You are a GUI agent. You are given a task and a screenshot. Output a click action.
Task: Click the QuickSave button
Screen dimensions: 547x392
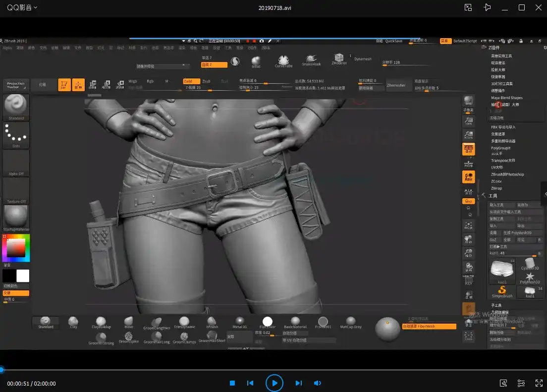(394, 41)
